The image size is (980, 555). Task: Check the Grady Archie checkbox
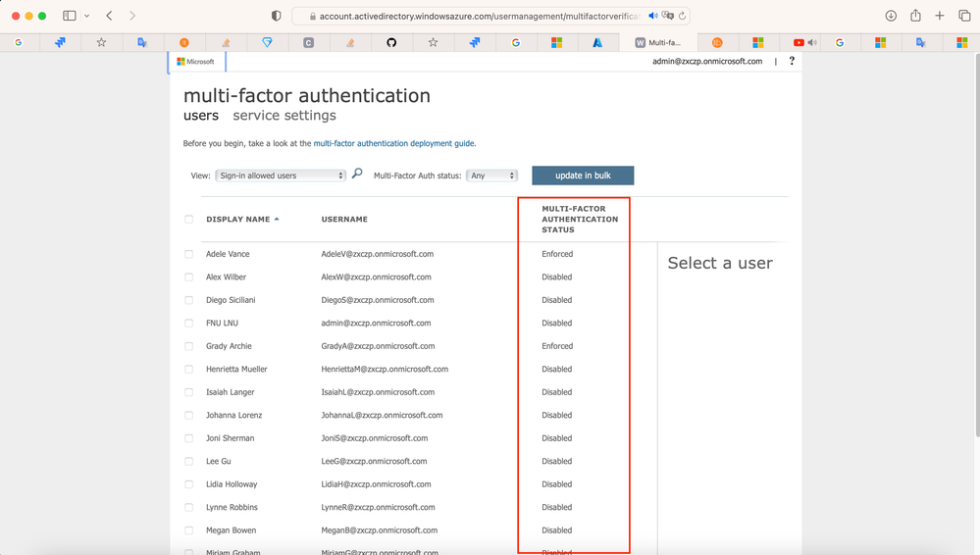pos(188,346)
